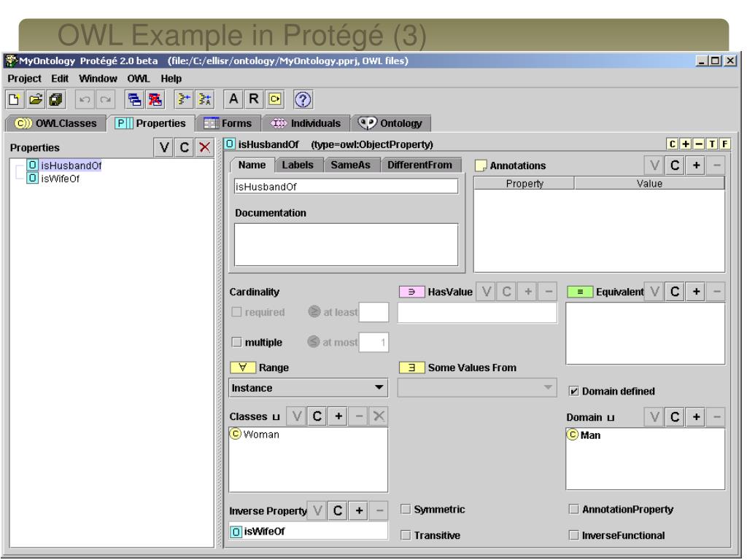The image size is (747, 560).
Task: Enable the Symmetric checkbox
Action: (x=407, y=508)
